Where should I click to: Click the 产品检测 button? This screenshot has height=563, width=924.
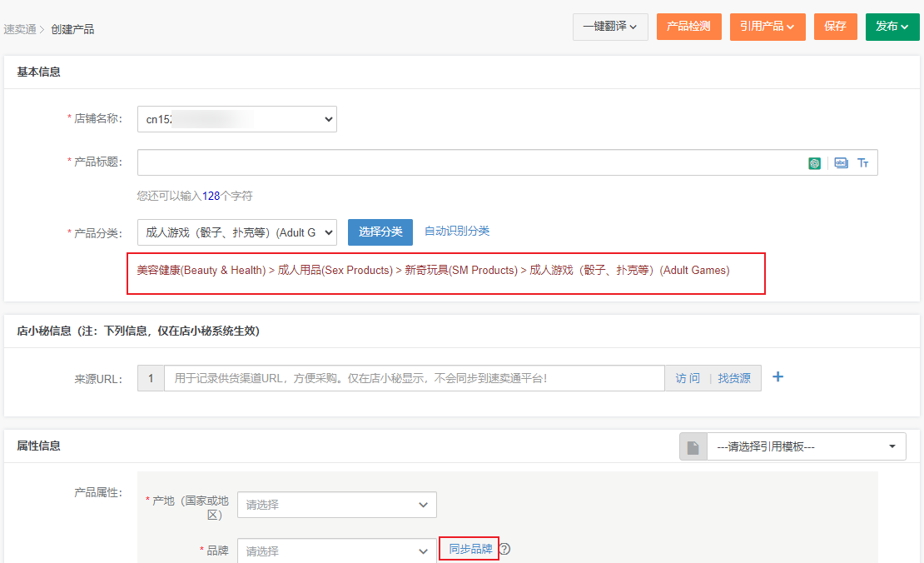point(688,27)
